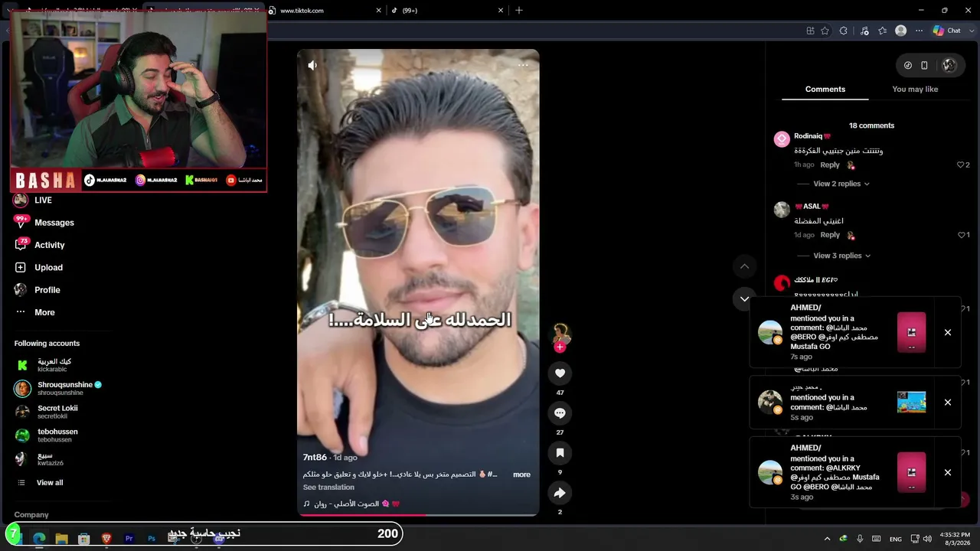Open Shrouqsunshine following account
This screenshot has height=551, width=980.
[x=58, y=388]
